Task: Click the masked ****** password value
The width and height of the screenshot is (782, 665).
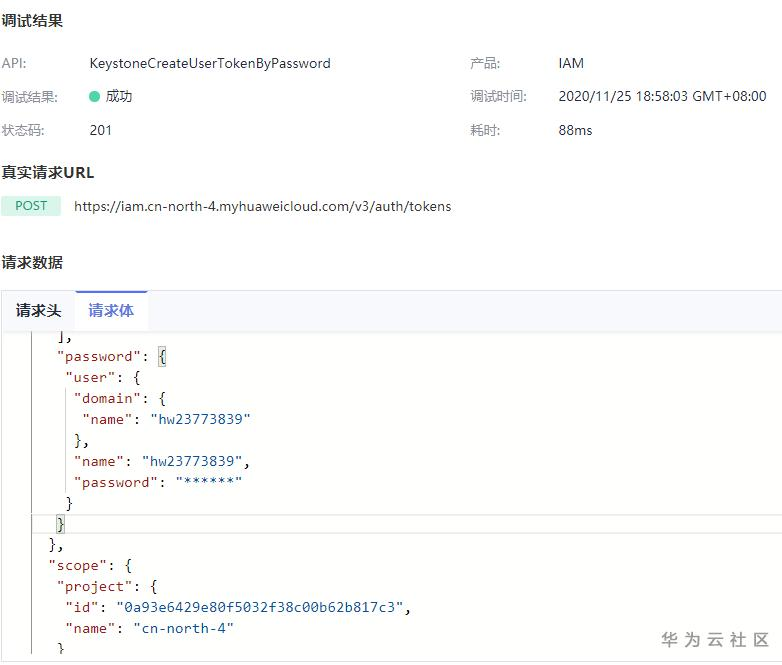Action: click(x=209, y=482)
